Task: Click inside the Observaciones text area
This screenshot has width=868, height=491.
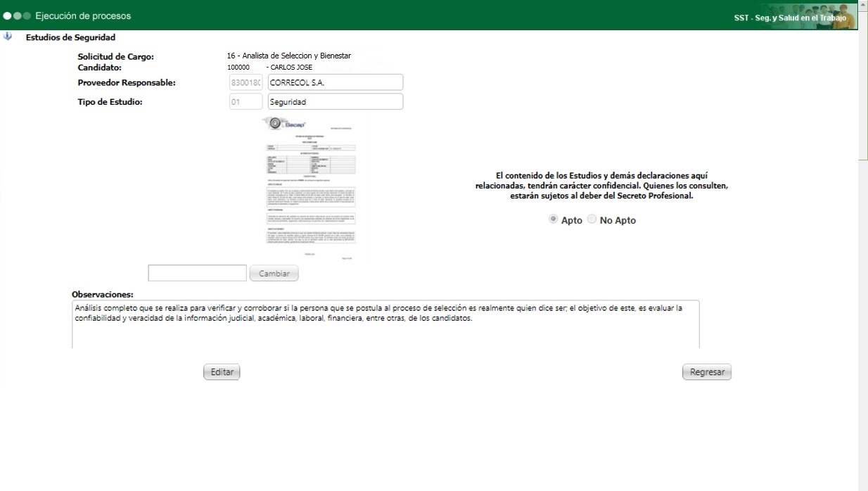Action: 385,324
